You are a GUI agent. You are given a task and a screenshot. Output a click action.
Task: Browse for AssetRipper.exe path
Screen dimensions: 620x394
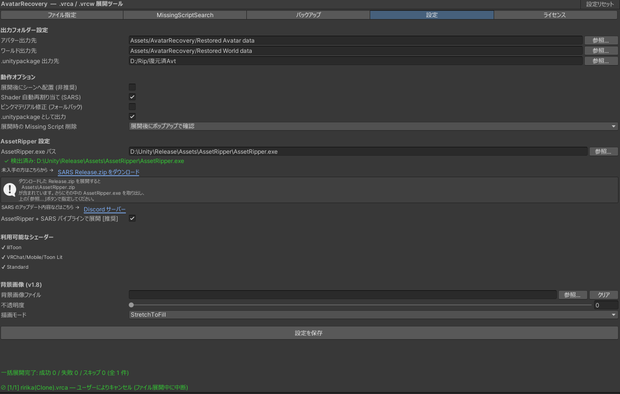(603, 152)
